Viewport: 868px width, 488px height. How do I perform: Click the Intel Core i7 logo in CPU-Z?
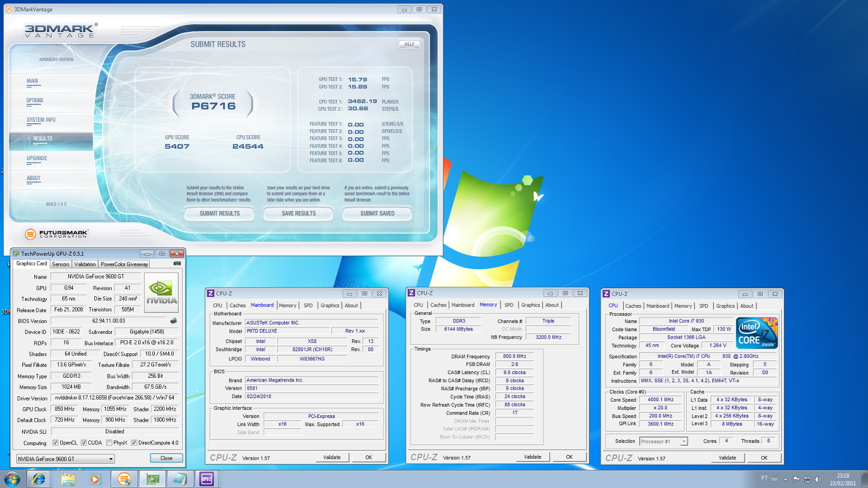point(758,333)
